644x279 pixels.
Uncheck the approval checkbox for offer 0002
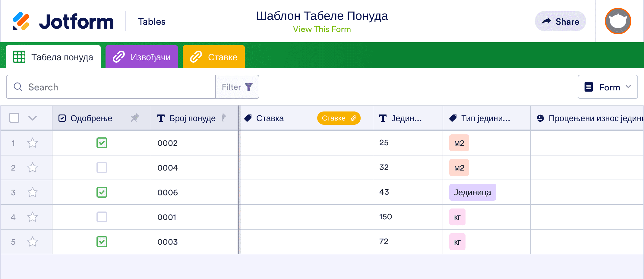102,143
